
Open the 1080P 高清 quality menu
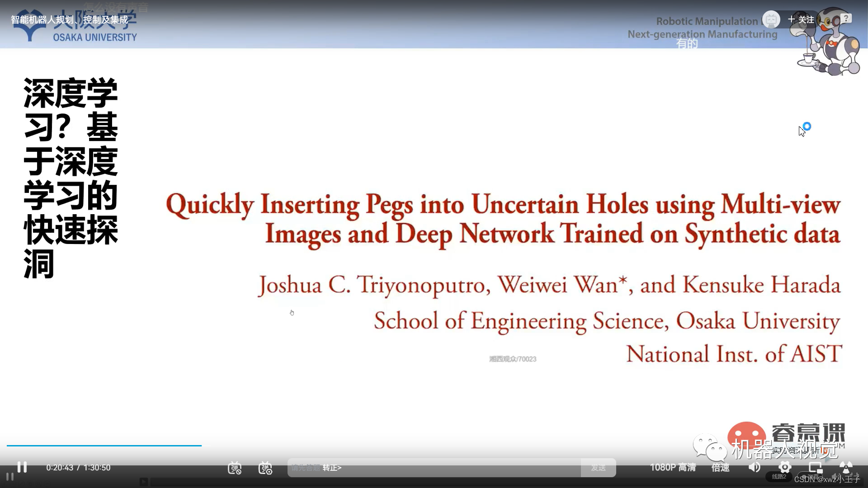tap(673, 467)
